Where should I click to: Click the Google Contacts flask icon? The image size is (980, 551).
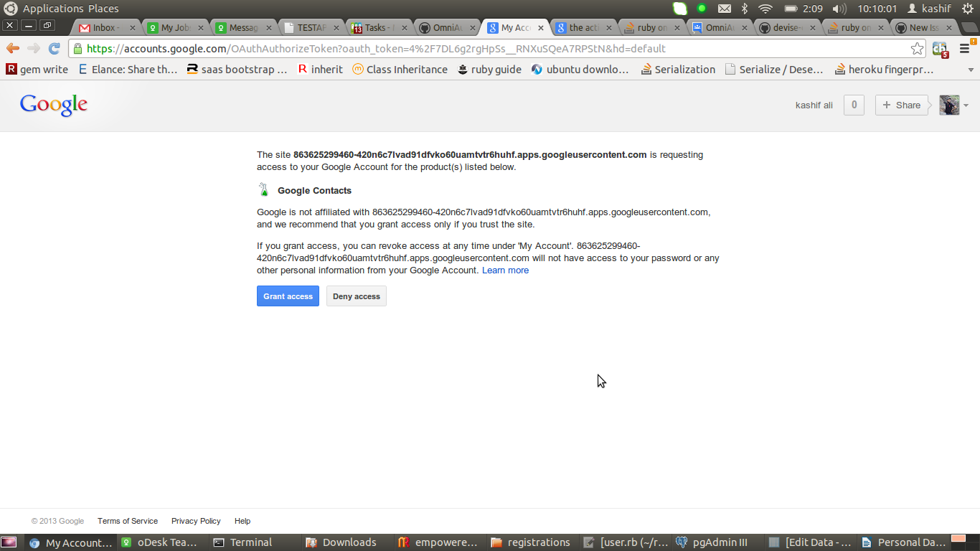tap(263, 190)
